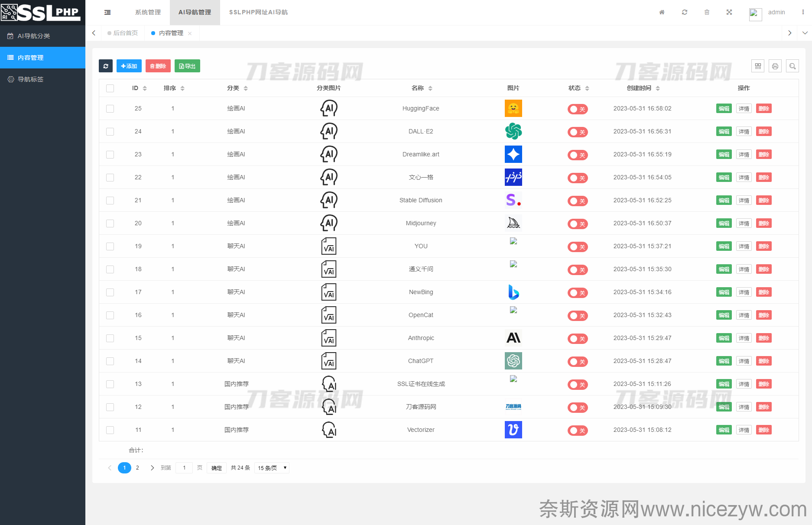Viewport: 812px width, 525px height.
Task: Switch to the 后台首页 tab
Action: coord(123,33)
